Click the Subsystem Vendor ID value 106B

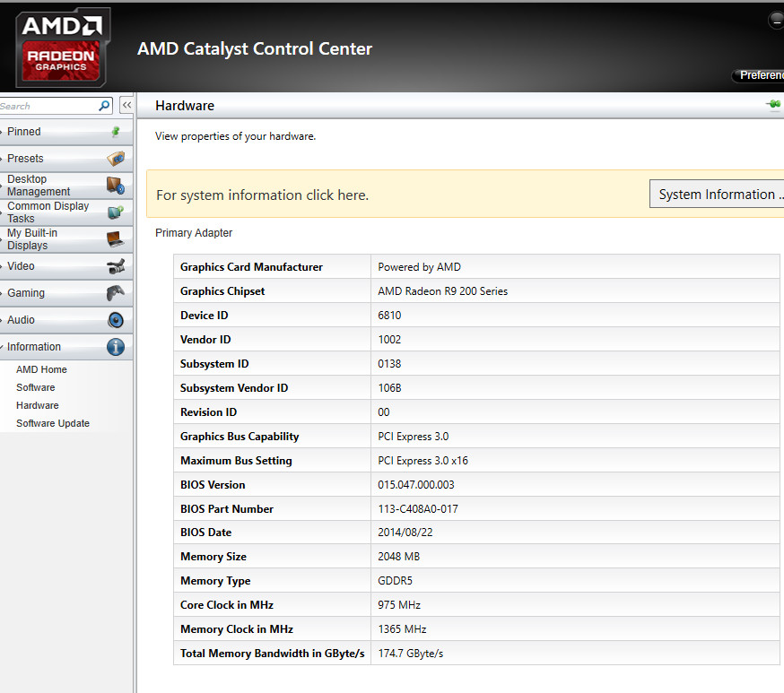coord(389,388)
